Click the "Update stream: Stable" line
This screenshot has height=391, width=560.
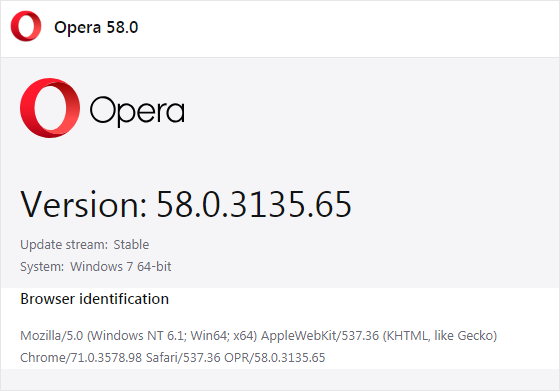pos(85,245)
